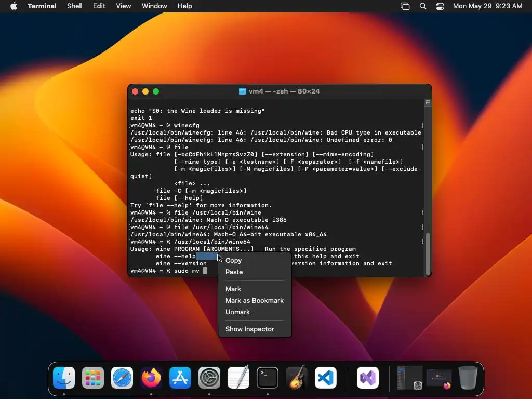The height and width of the screenshot is (399, 532).
Task: Zoom Terminal with the green button
Action: 156,91
